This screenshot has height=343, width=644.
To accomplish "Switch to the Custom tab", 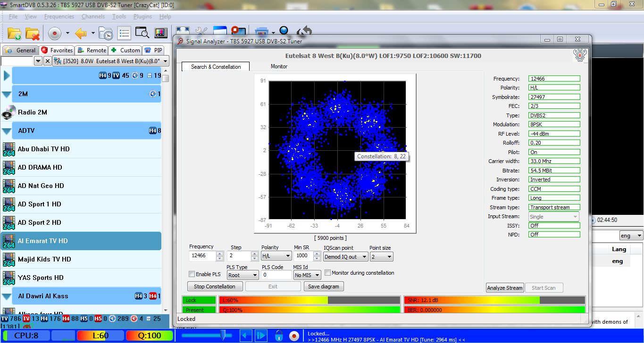I will click(x=125, y=50).
